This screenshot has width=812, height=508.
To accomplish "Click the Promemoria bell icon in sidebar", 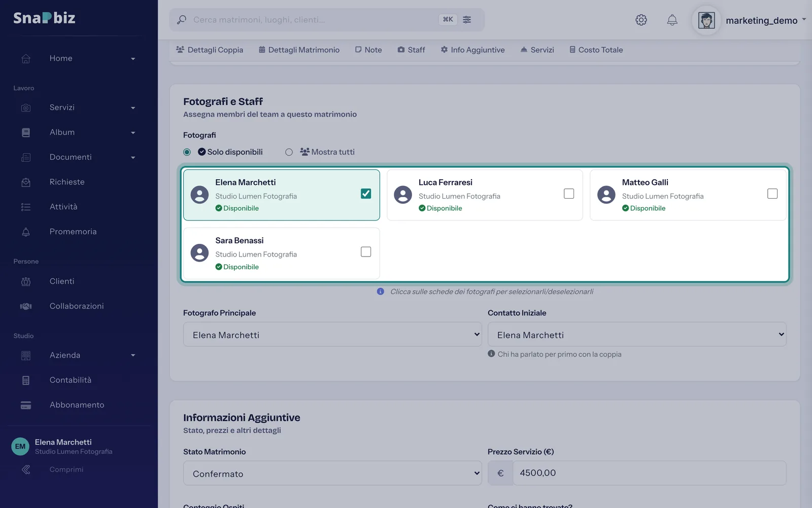I will (x=26, y=232).
